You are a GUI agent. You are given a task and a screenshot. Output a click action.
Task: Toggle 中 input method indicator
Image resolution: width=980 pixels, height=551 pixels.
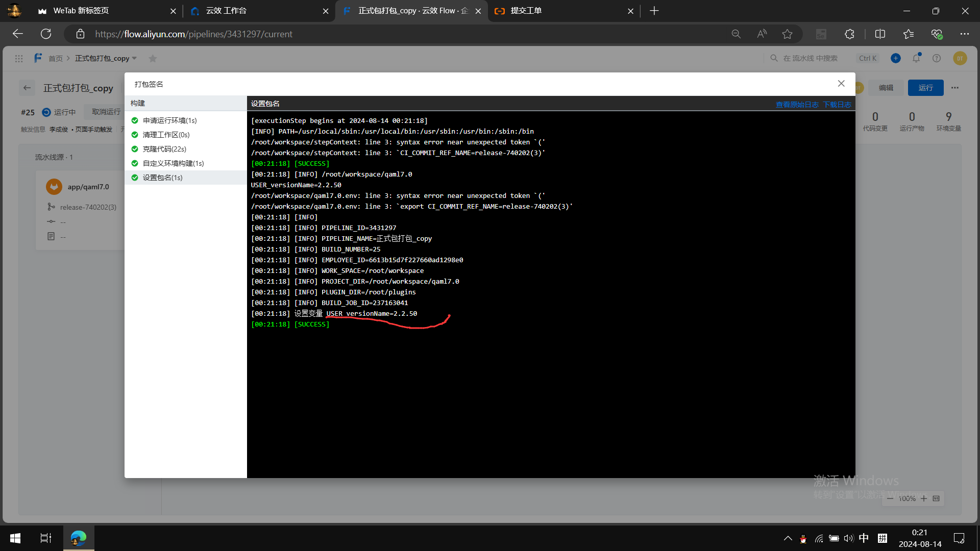tap(864, 538)
